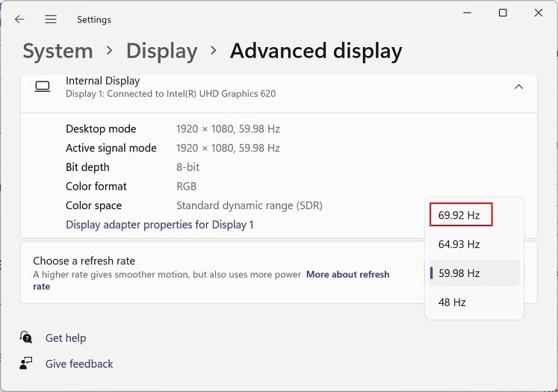Minimize the Settings window

(468, 13)
